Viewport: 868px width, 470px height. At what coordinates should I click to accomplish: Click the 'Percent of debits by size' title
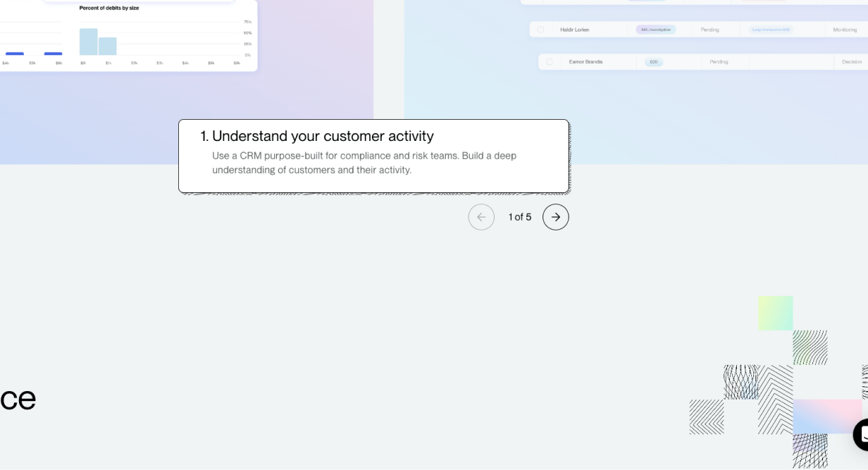pos(109,8)
